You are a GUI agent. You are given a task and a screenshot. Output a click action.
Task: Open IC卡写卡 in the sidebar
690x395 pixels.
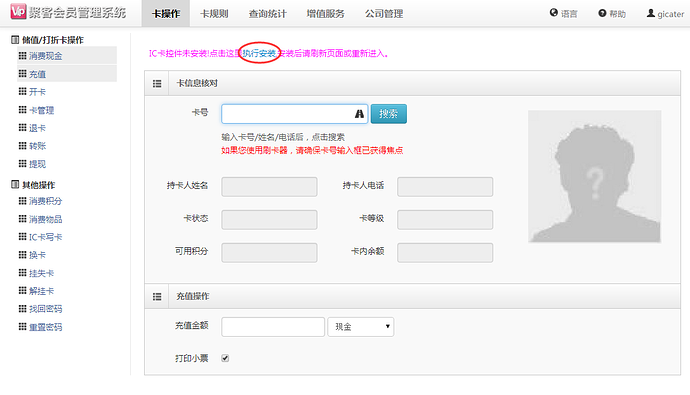tap(46, 237)
